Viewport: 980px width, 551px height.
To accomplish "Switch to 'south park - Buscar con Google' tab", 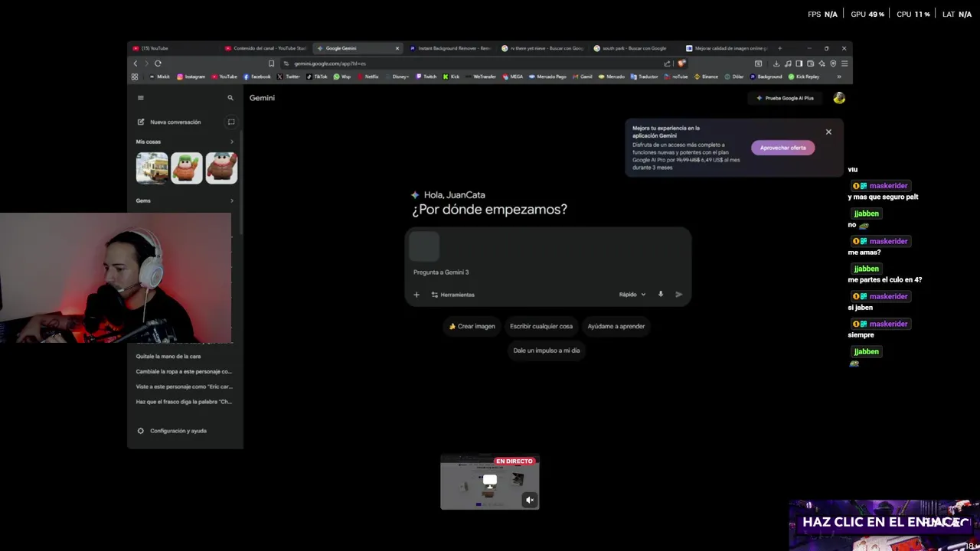I will 635,48.
